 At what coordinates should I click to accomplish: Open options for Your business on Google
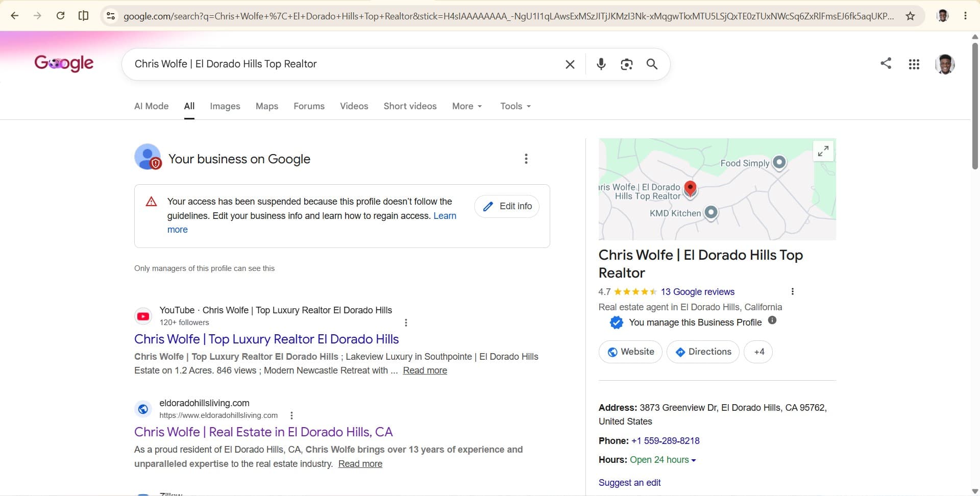(x=526, y=159)
